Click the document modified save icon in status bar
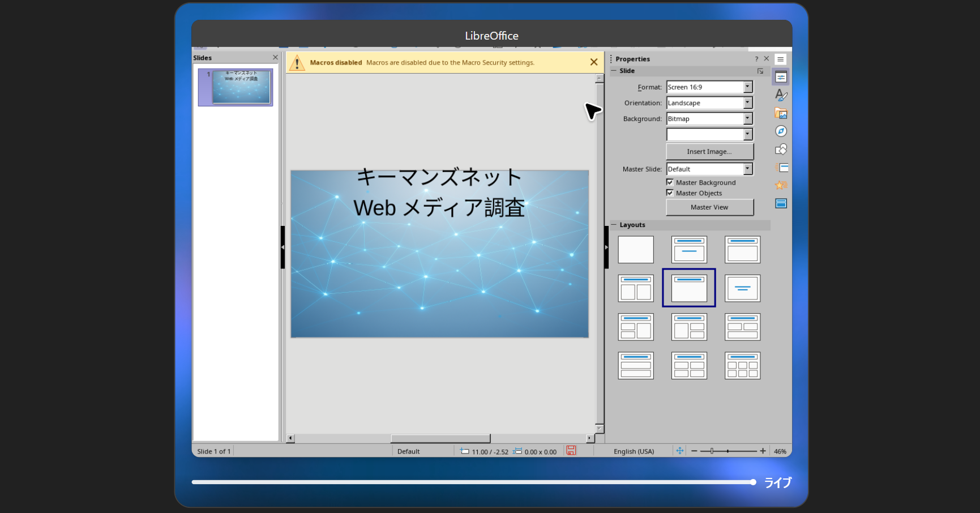Screen dimensions: 980x513 [571, 451]
